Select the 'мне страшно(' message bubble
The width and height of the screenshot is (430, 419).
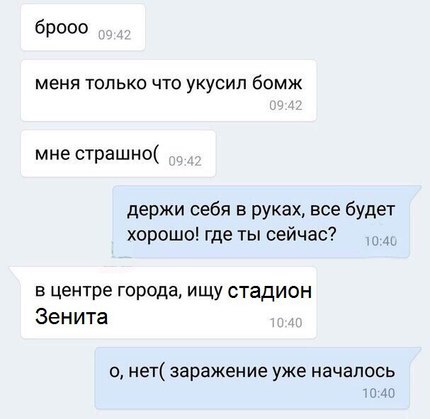[x=118, y=154]
